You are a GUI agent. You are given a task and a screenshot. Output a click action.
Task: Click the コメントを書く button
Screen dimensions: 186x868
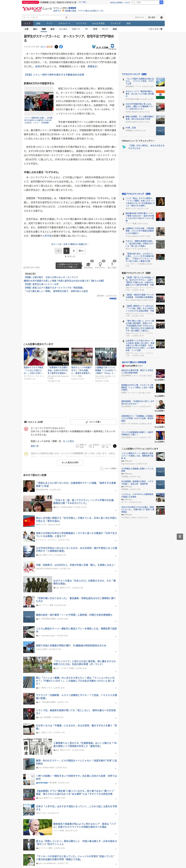93,422
